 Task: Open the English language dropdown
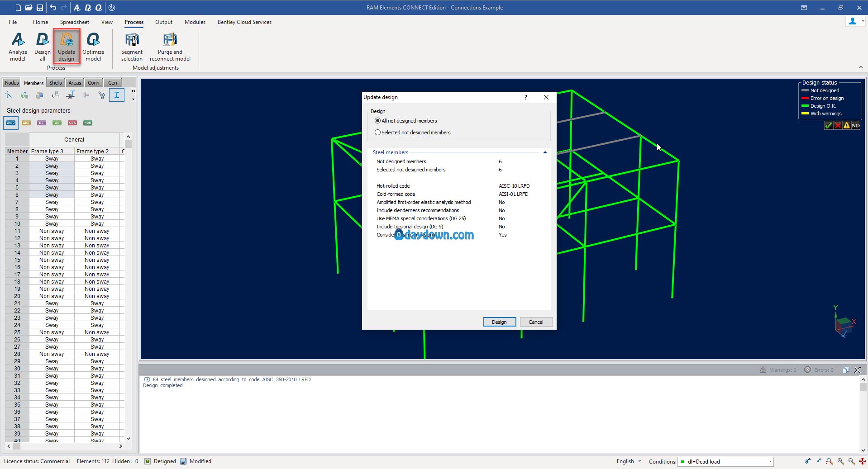[629, 461]
